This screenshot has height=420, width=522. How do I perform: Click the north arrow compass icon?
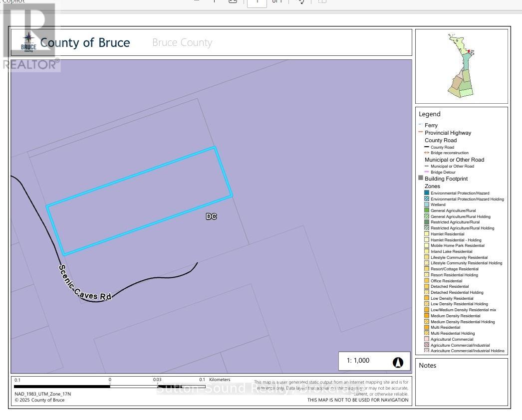398,363
